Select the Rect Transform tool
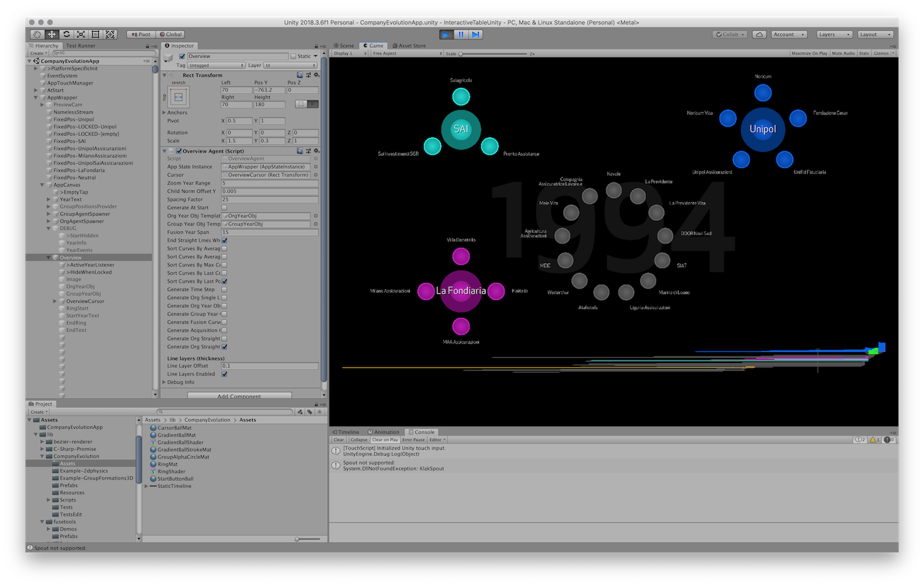Image resolution: width=924 pixels, height=586 pixels. coord(96,34)
